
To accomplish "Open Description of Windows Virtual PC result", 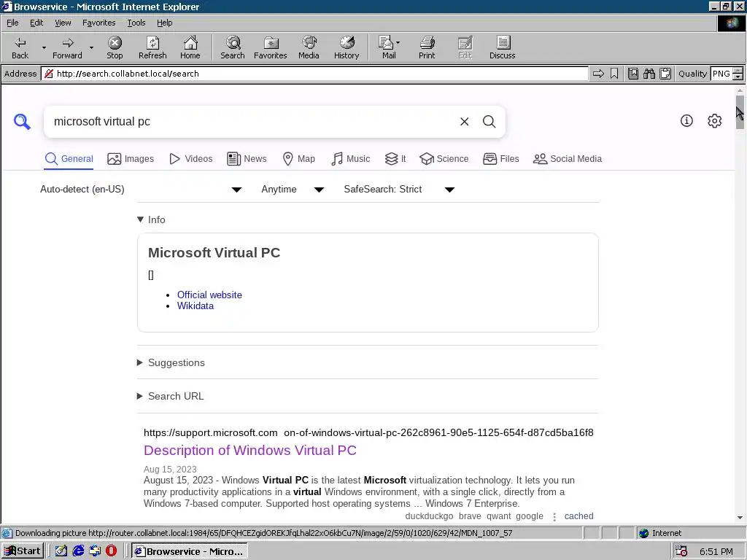I will [250, 450].
